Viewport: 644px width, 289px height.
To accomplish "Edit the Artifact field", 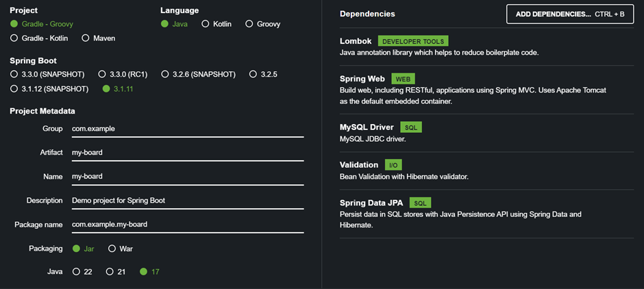I will [x=188, y=153].
